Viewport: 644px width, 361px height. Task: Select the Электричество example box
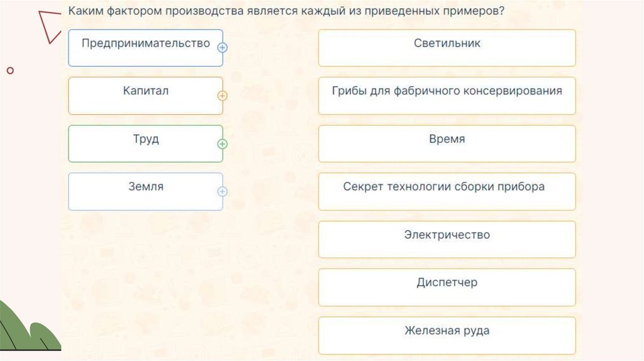click(x=447, y=239)
